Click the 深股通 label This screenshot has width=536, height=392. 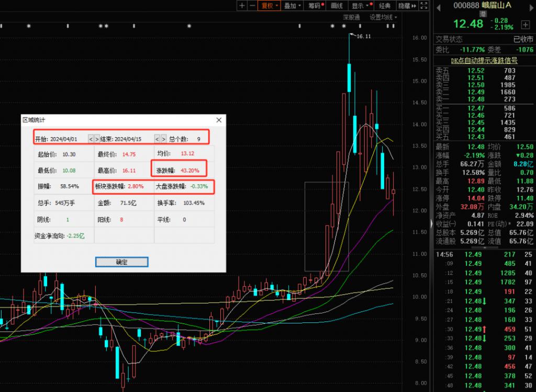(351, 17)
